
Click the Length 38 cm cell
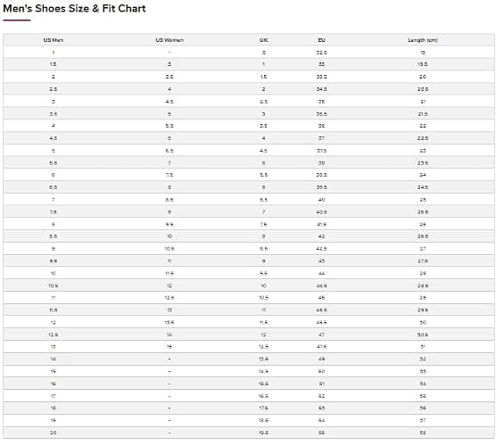[423, 433]
